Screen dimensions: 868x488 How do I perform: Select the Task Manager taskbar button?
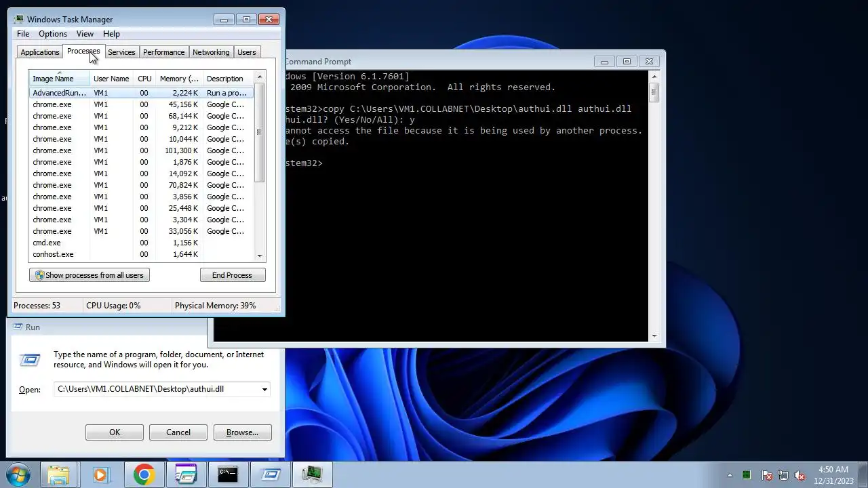point(312,474)
